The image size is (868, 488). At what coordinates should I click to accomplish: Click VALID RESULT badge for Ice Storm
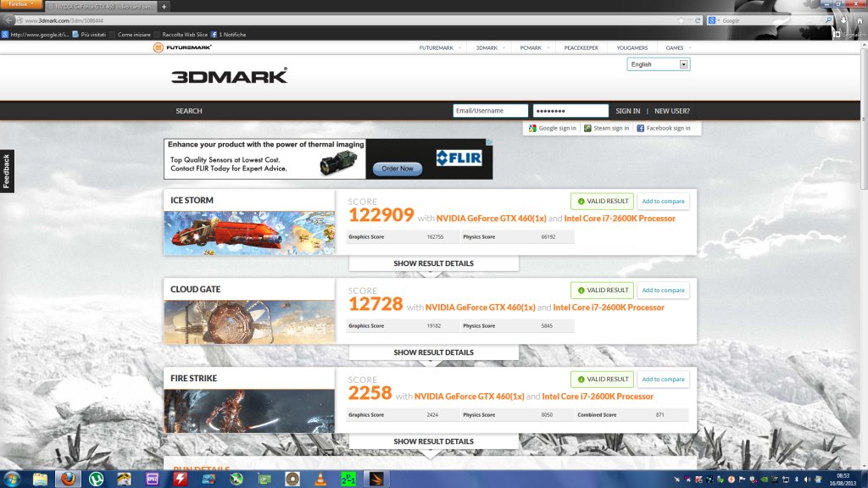point(602,201)
